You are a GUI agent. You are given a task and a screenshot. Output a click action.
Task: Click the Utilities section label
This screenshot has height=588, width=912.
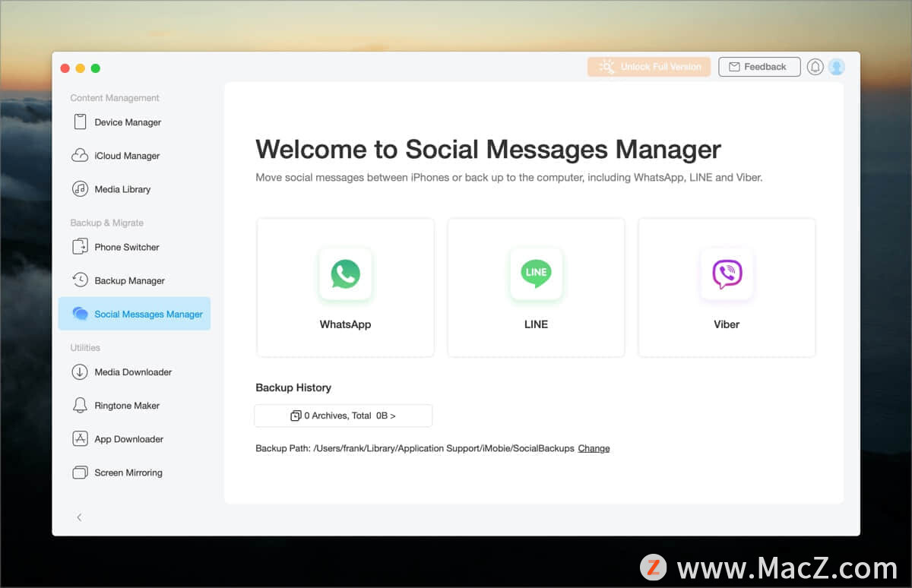click(x=85, y=347)
